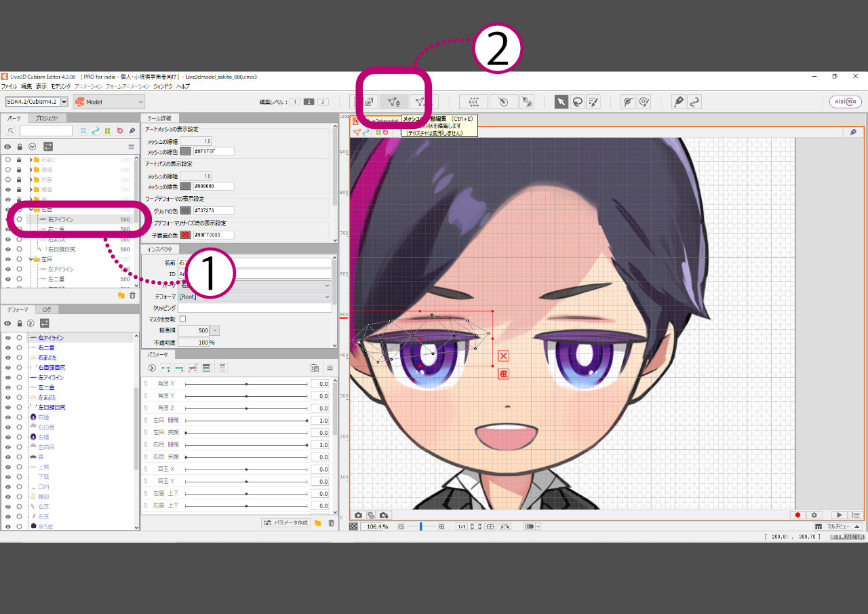Toggle lock on the 前髪 folder

[20, 179]
